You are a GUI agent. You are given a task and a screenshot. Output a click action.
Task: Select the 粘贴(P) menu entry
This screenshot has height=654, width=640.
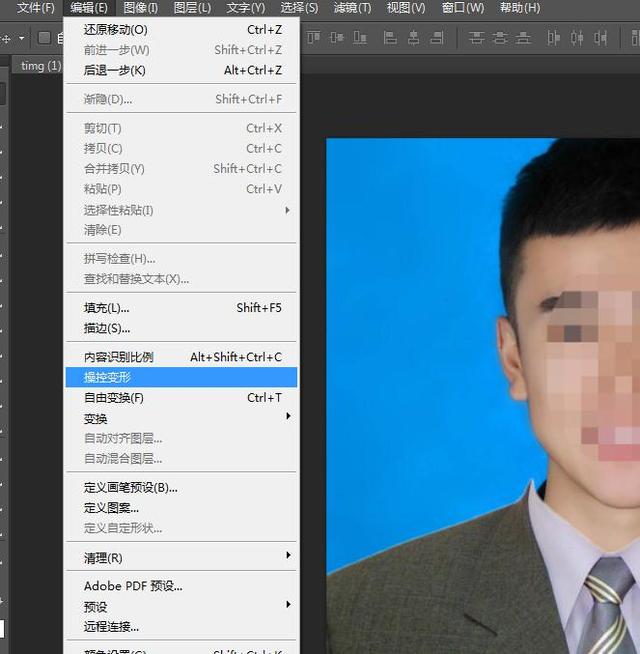click(181, 189)
